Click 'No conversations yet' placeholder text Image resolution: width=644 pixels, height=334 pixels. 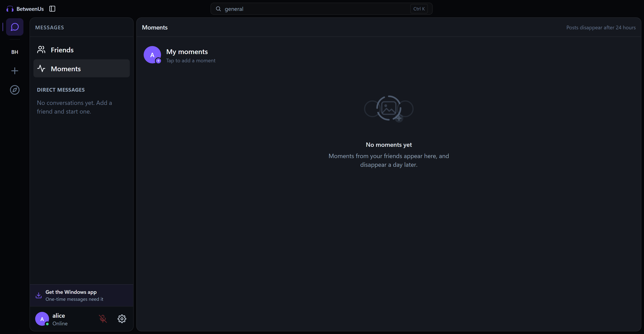pos(74,107)
